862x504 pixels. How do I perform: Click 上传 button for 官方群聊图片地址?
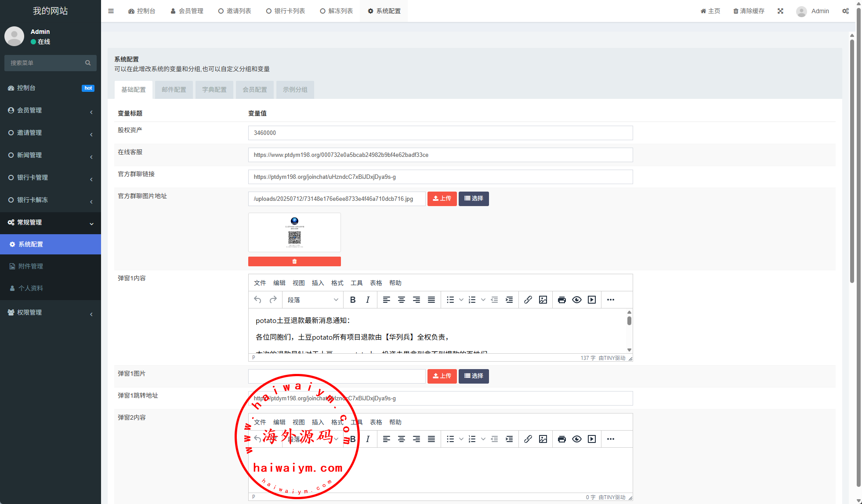click(x=442, y=199)
